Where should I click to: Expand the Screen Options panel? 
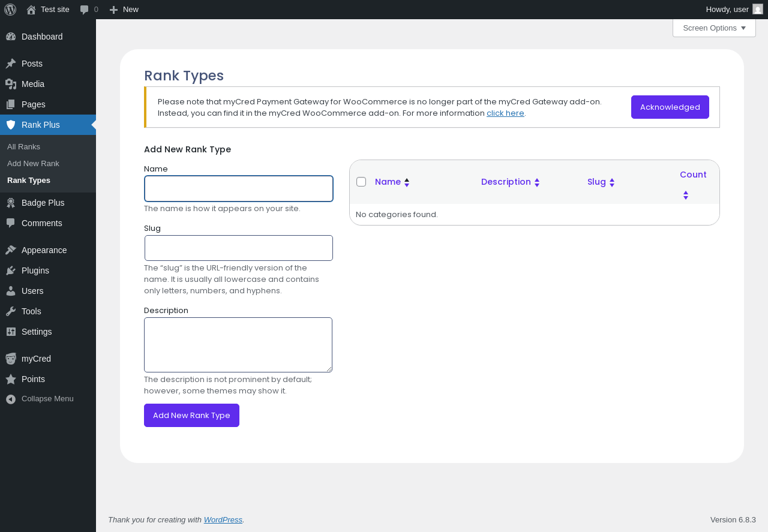[714, 28]
